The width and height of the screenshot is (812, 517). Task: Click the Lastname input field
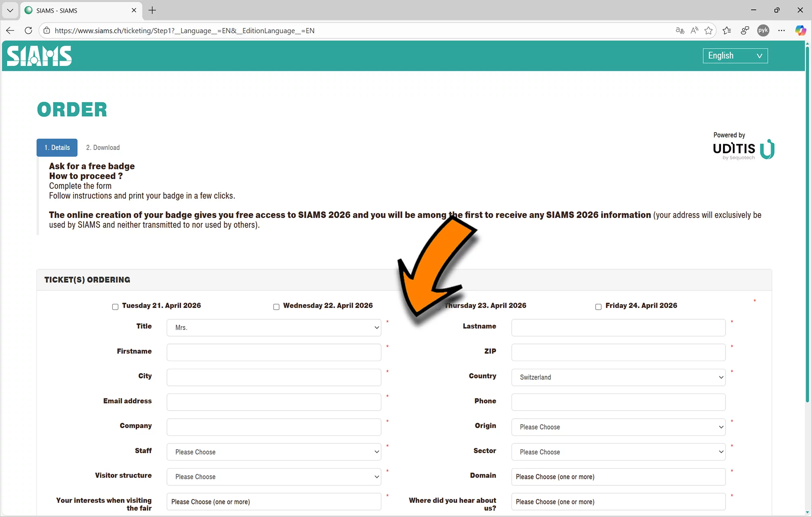point(618,327)
